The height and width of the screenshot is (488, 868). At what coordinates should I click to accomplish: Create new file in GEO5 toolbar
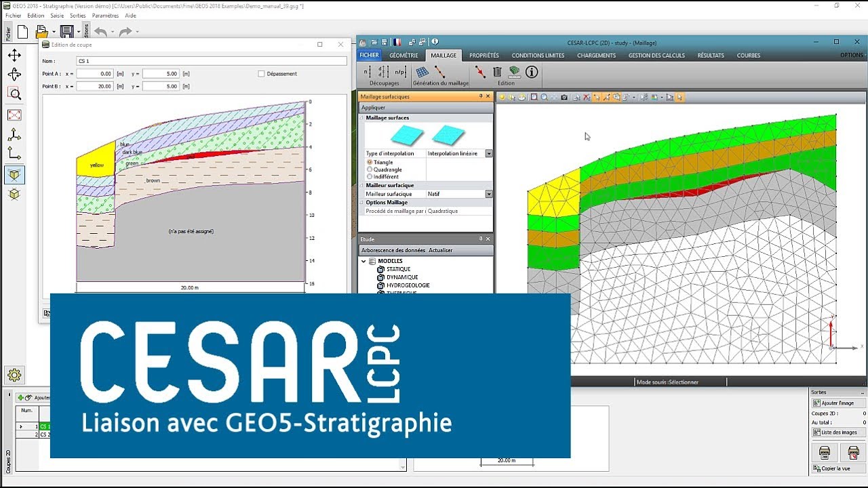(22, 31)
